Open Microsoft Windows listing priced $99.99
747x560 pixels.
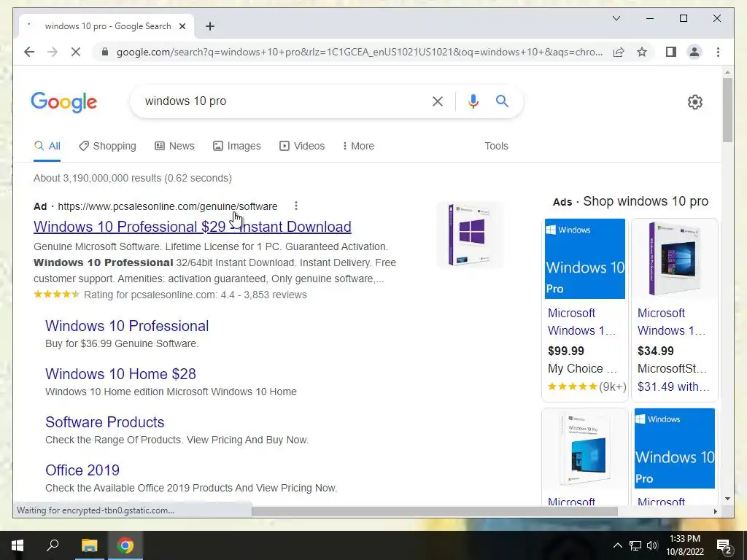581,322
